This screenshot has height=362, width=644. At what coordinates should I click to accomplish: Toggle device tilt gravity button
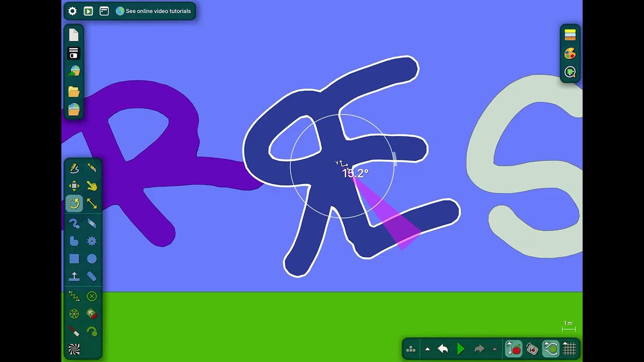pyautogui.click(x=532, y=348)
